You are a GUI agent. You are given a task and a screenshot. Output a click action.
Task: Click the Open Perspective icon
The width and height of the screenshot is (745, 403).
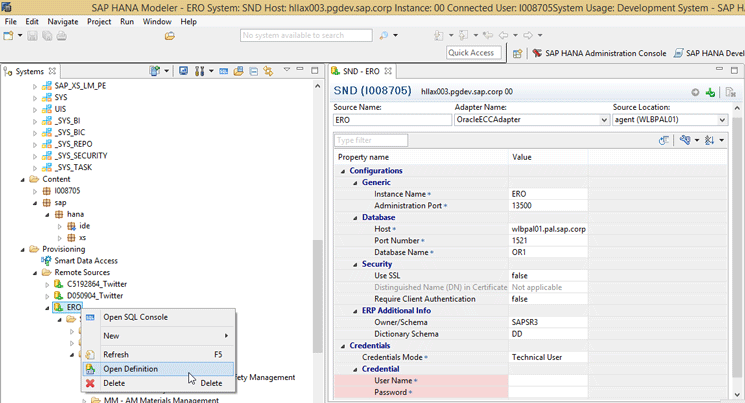tap(517, 53)
